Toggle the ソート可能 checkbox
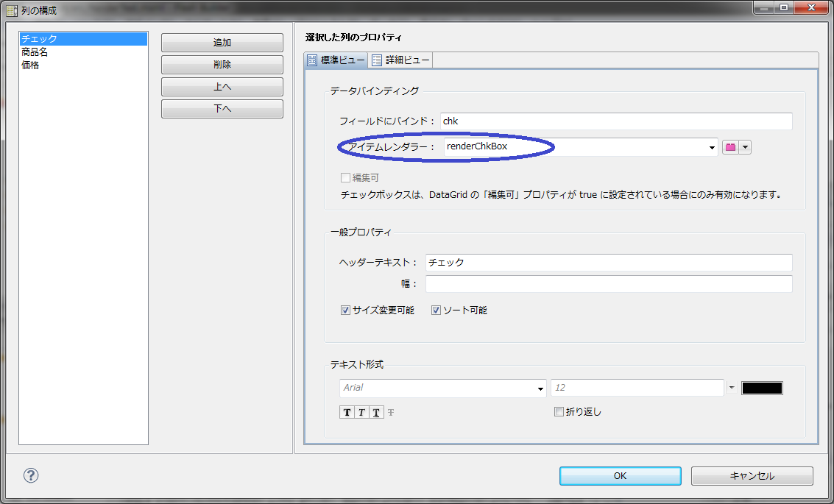Viewport: 834px width, 504px height. click(x=436, y=310)
